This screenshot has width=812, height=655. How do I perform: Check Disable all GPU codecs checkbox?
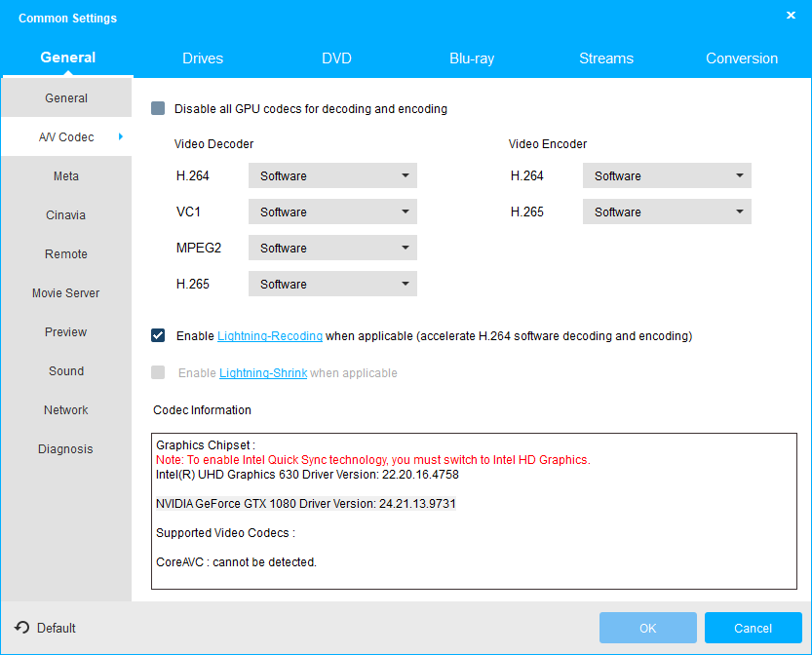click(x=158, y=108)
